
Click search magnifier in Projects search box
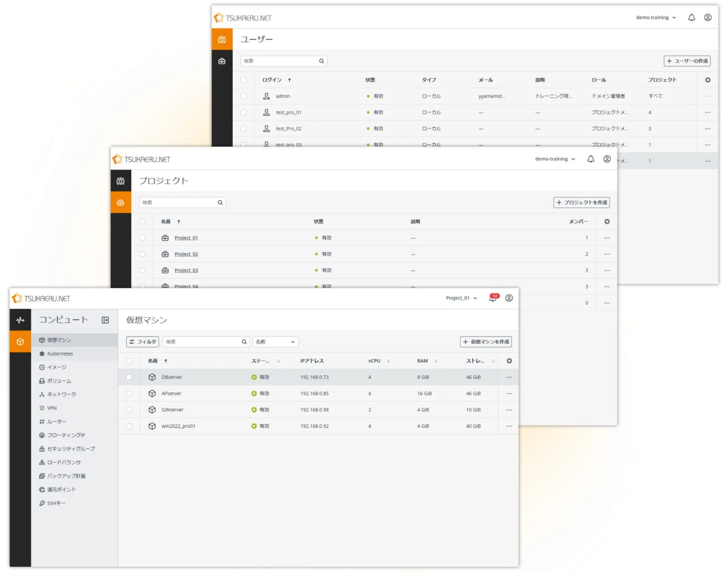point(220,202)
